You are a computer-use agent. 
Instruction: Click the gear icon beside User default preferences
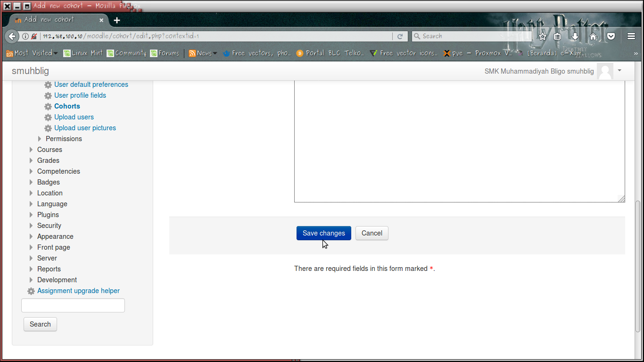point(48,85)
